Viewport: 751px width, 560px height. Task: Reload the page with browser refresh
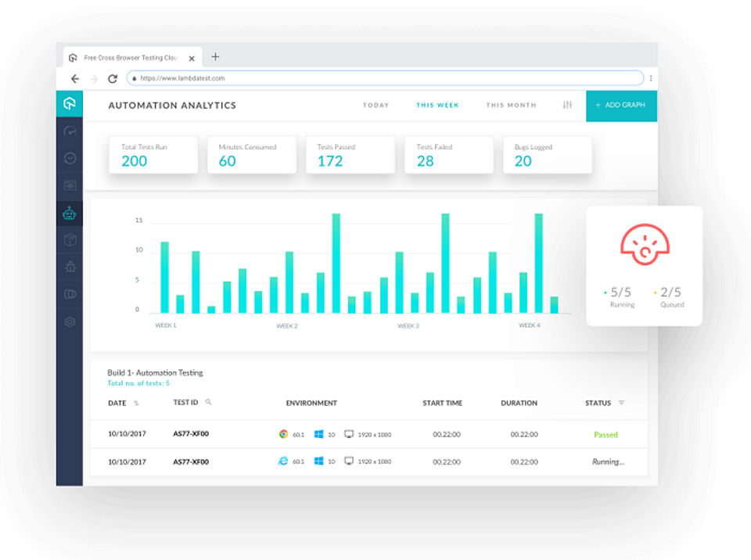pos(113,78)
